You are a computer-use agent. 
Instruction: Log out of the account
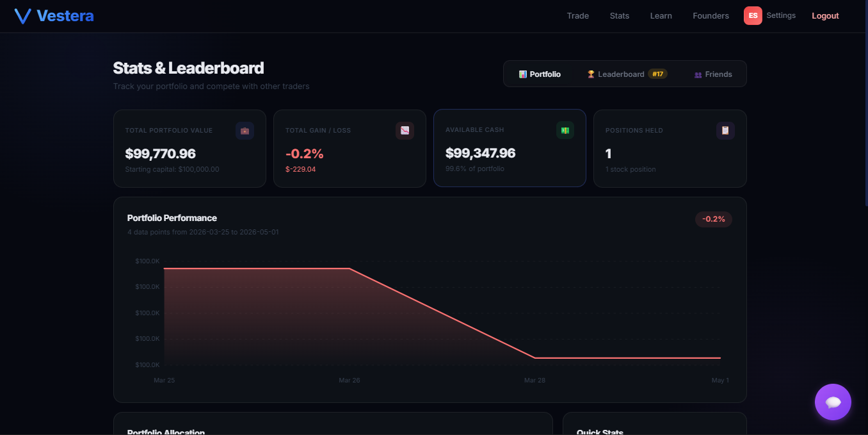(825, 16)
